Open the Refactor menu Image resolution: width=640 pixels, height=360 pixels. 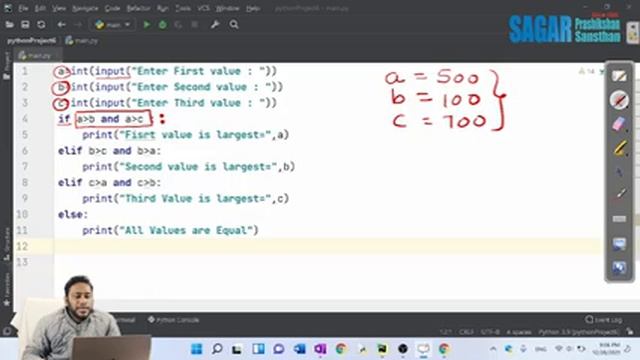click(x=138, y=8)
